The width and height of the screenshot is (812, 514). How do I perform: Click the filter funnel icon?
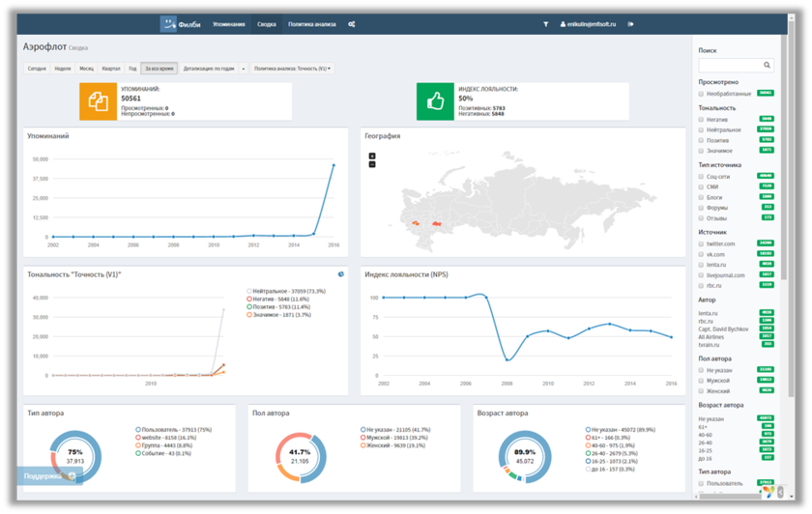[545, 24]
